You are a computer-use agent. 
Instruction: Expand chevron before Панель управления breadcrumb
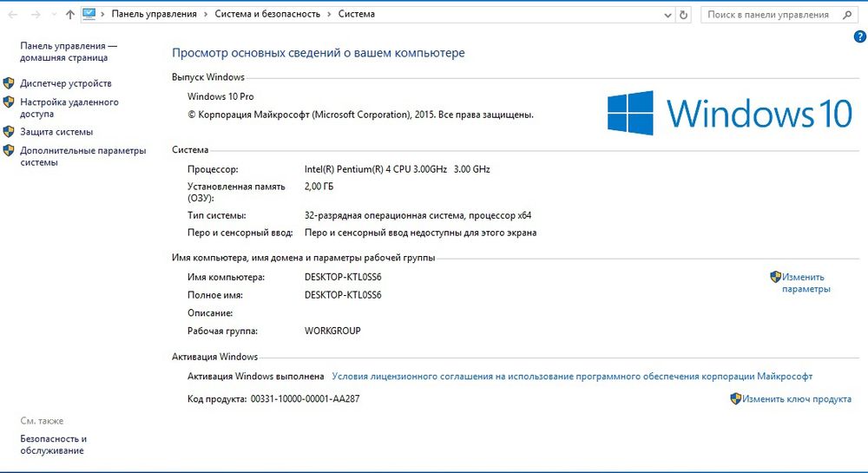(x=103, y=15)
